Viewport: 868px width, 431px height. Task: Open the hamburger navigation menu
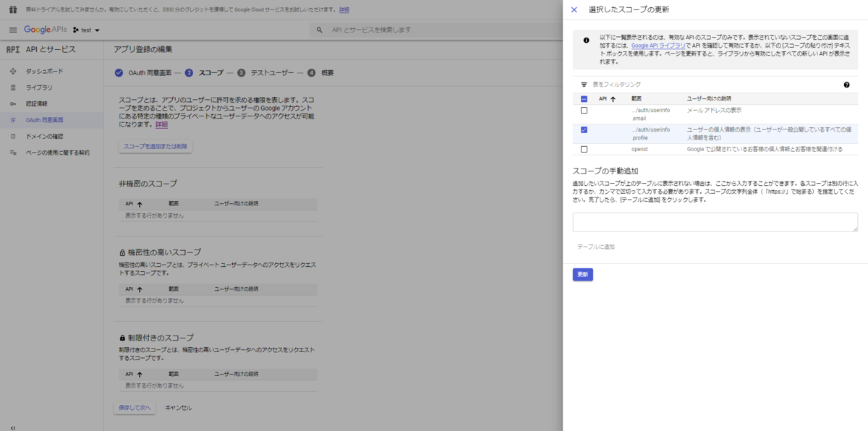coord(12,30)
